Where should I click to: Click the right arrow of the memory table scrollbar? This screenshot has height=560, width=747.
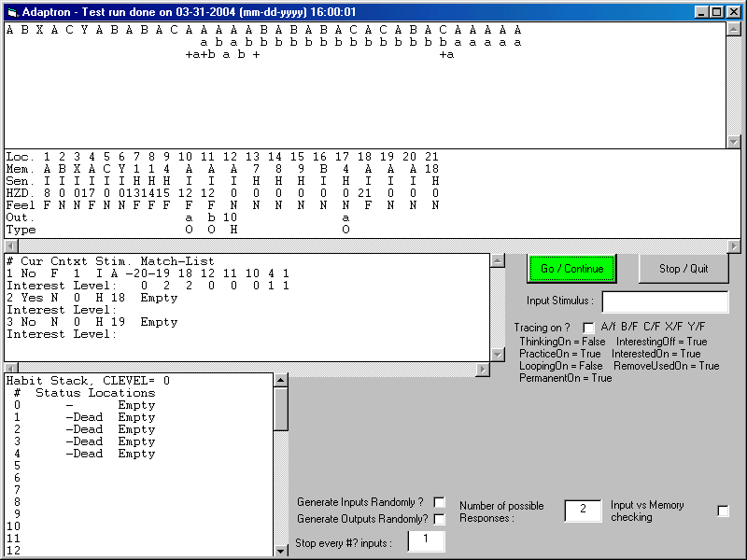click(734, 246)
